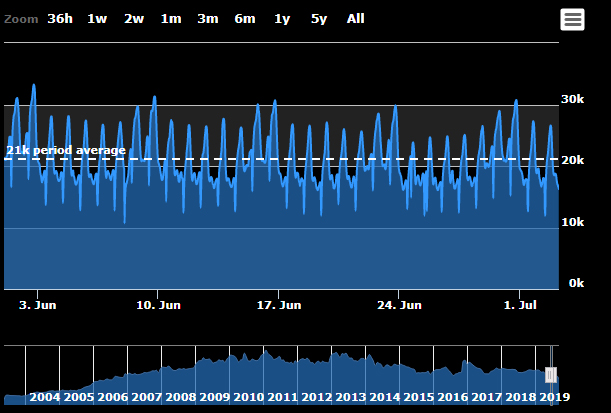Click the '10. Jun' axis label
Viewport: 611px width, 413px height.
coord(158,305)
